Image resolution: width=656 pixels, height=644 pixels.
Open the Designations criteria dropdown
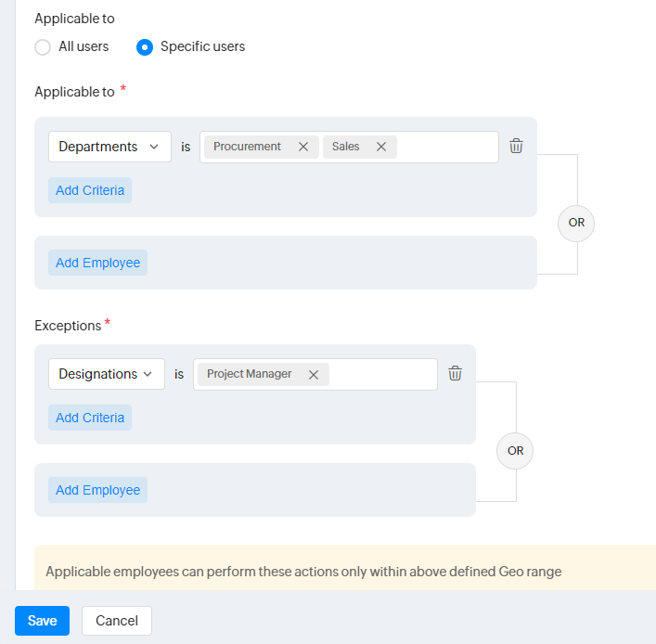coord(106,374)
